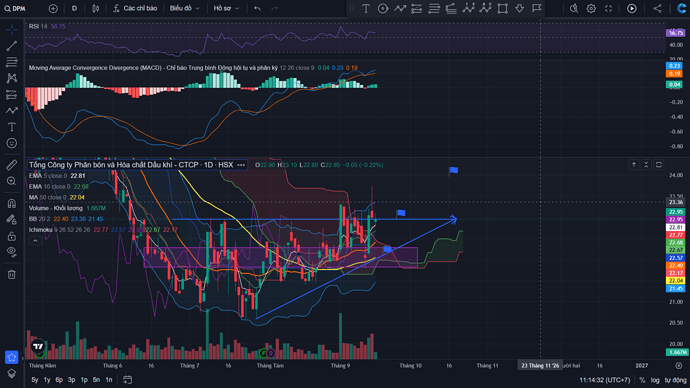Select the trend line tool in left sidebar
690x388 pixels.
coord(12,46)
